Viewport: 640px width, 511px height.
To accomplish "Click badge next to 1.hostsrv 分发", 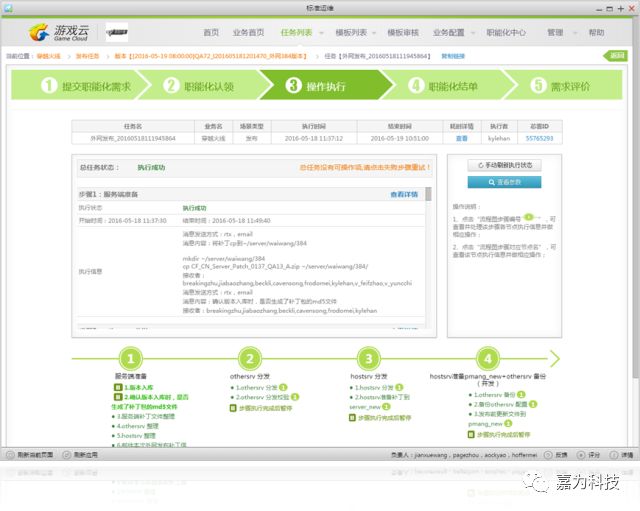I will pyautogui.click(x=399, y=387).
